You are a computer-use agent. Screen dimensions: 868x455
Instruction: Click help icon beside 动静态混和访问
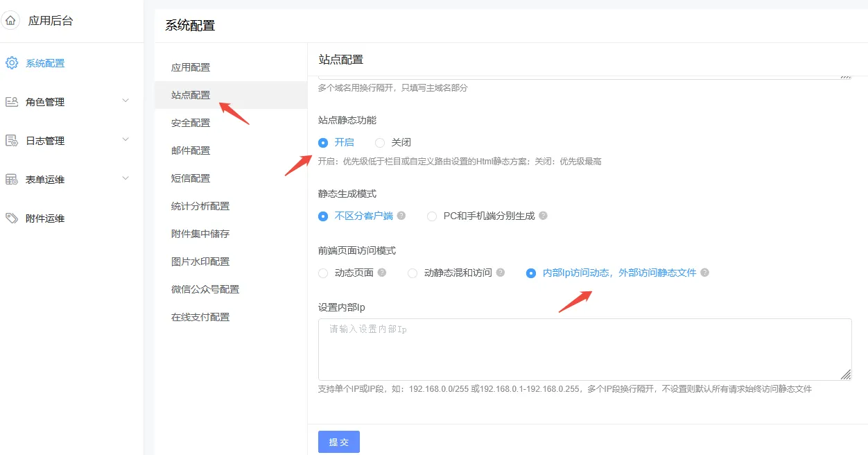point(501,273)
